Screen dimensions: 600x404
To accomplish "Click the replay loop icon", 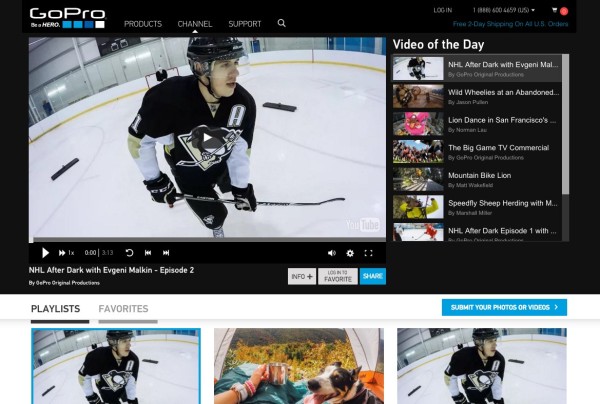I will click(129, 253).
